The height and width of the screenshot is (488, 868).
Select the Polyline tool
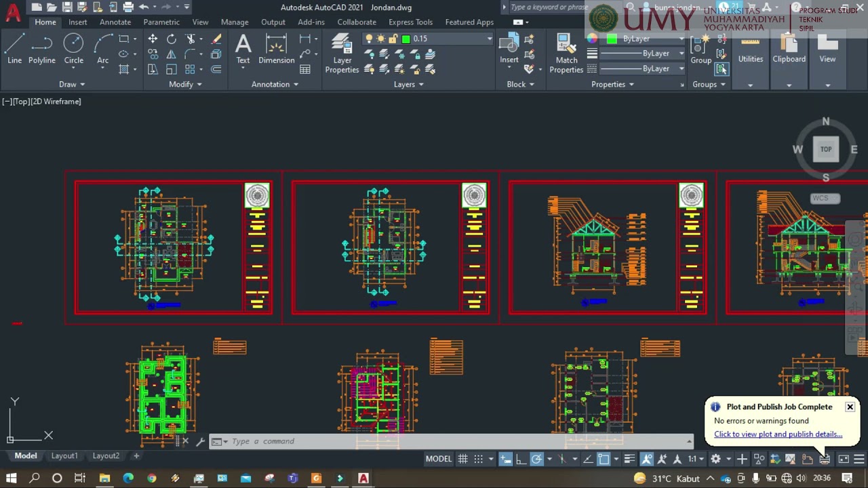(x=41, y=49)
